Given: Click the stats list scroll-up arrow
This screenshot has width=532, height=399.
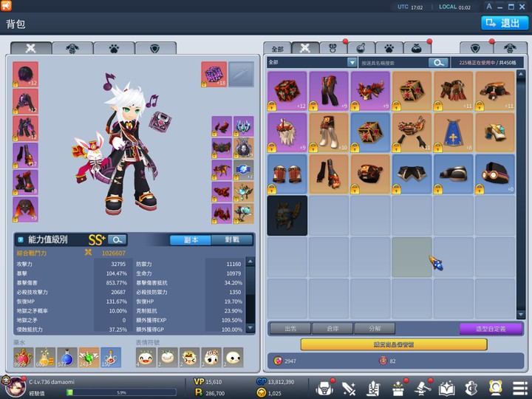Looking at the screenshot, I should [250, 262].
